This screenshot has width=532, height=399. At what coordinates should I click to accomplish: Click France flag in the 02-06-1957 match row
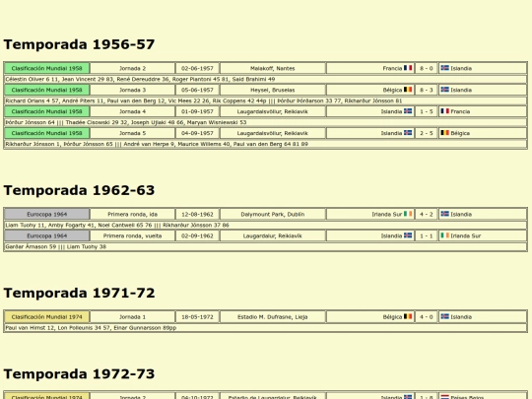point(408,68)
